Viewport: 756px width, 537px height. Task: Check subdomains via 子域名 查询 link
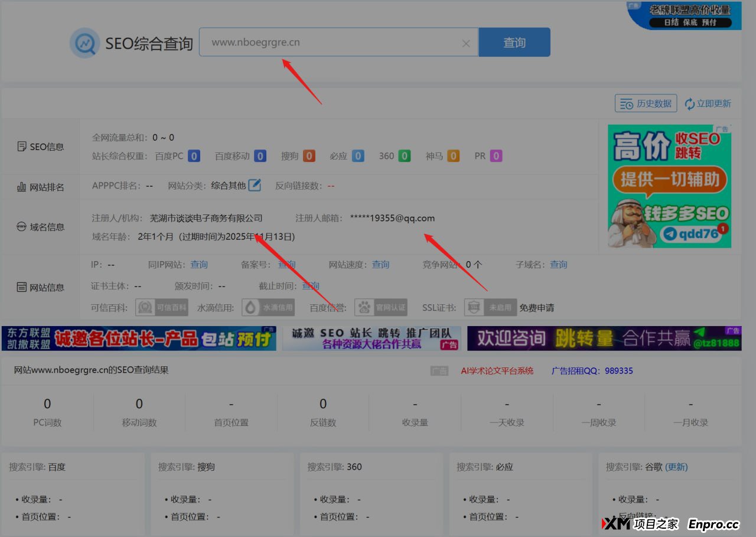click(x=558, y=265)
